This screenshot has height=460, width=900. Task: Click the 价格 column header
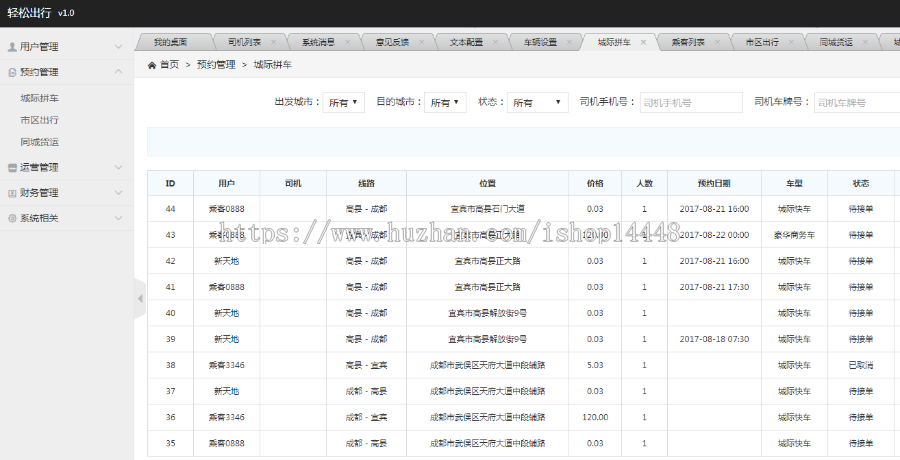595,183
